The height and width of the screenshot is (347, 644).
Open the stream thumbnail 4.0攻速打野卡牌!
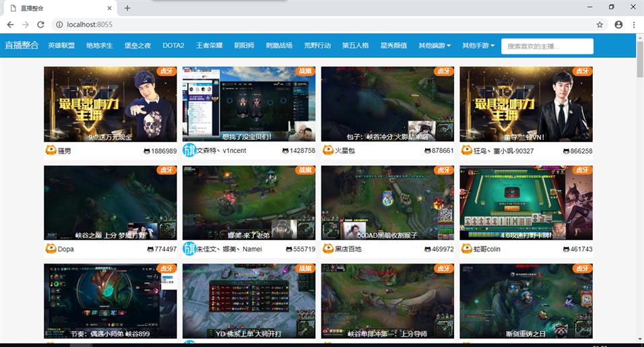click(526, 203)
